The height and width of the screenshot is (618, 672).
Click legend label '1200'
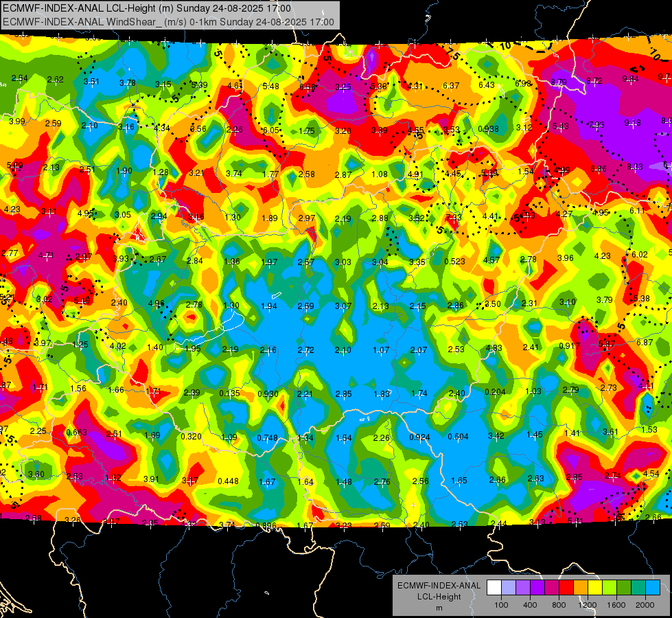(587, 605)
